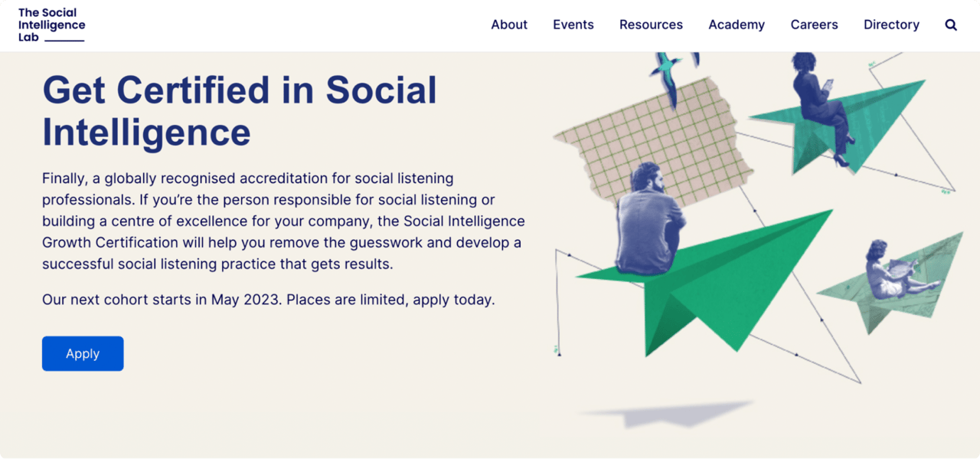Select About in the navigation bar
Image resolution: width=980 pixels, height=459 pixels.
508,25
